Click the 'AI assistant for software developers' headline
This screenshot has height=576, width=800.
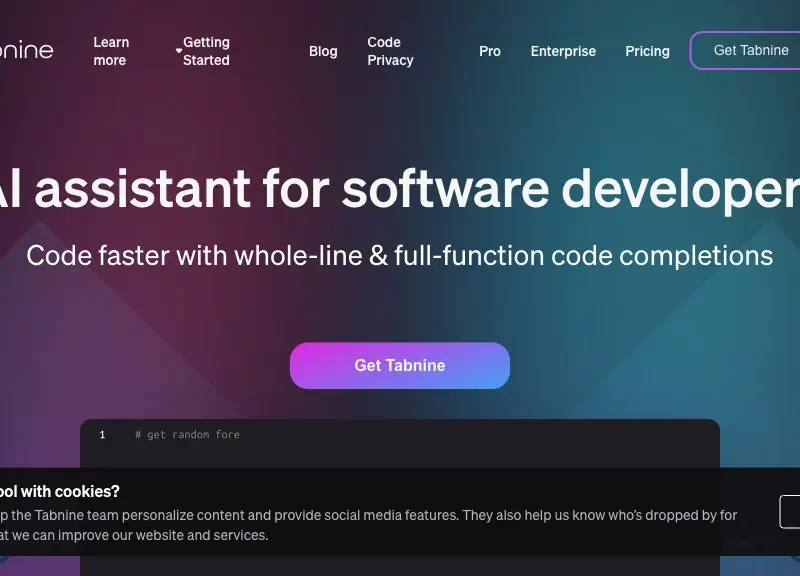pyautogui.click(x=400, y=188)
